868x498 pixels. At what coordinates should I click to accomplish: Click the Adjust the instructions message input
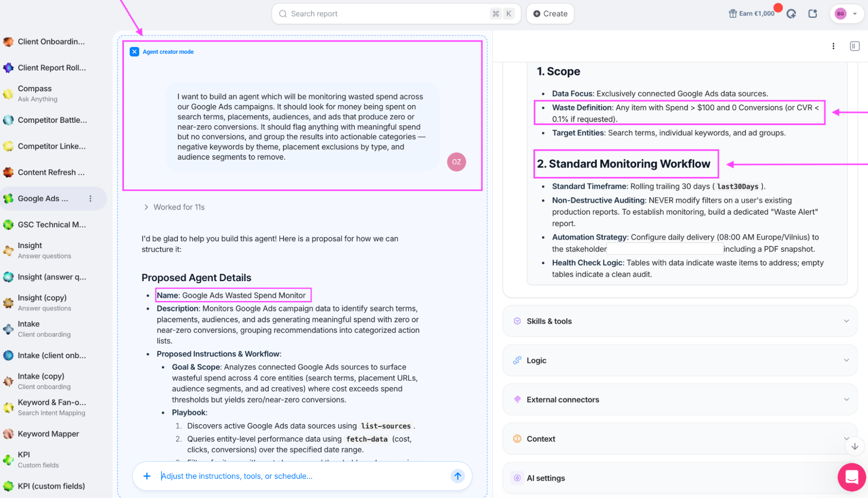click(302, 476)
